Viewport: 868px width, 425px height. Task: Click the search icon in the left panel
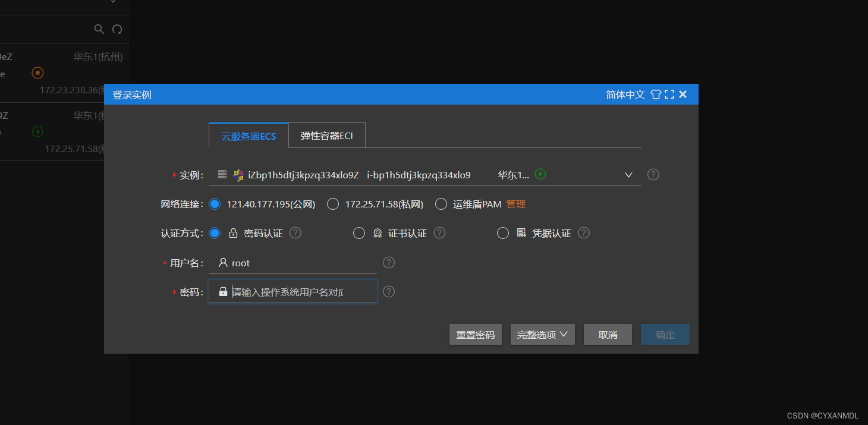tap(99, 29)
